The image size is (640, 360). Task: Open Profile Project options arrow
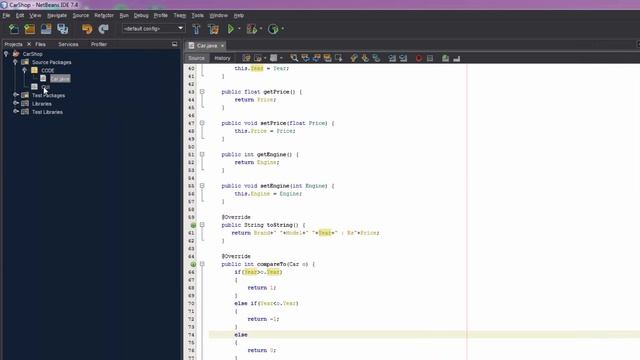(x=282, y=29)
